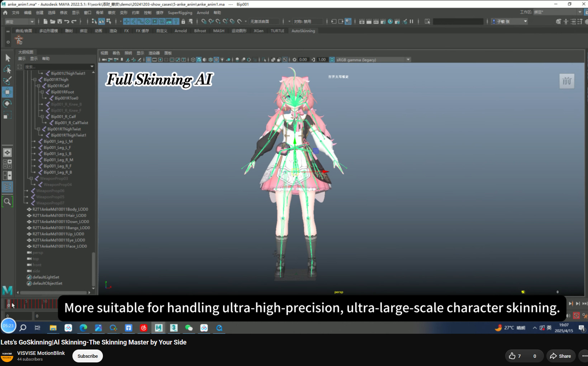
Task: Open the sRGB gamma color space dropdown
Action: coord(373,60)
